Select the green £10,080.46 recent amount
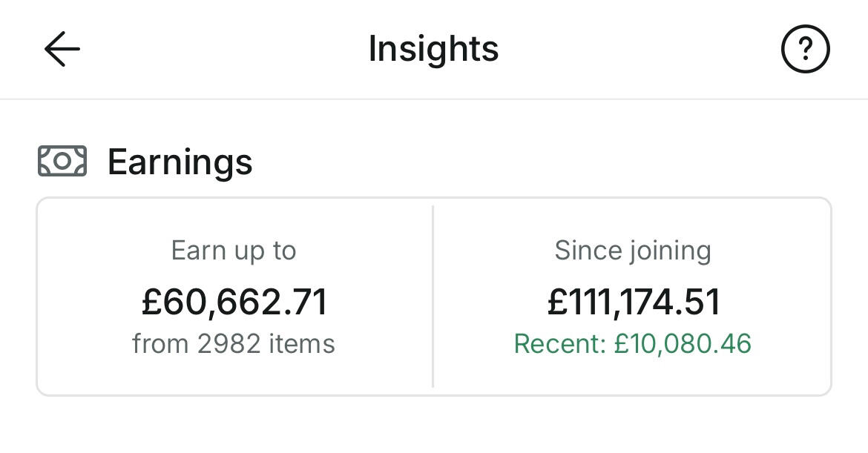 tap(683, 344)
